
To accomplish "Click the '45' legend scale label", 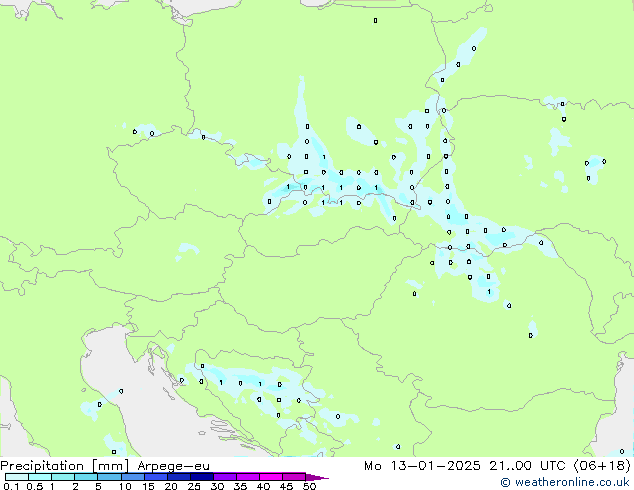I will (286, 486).
